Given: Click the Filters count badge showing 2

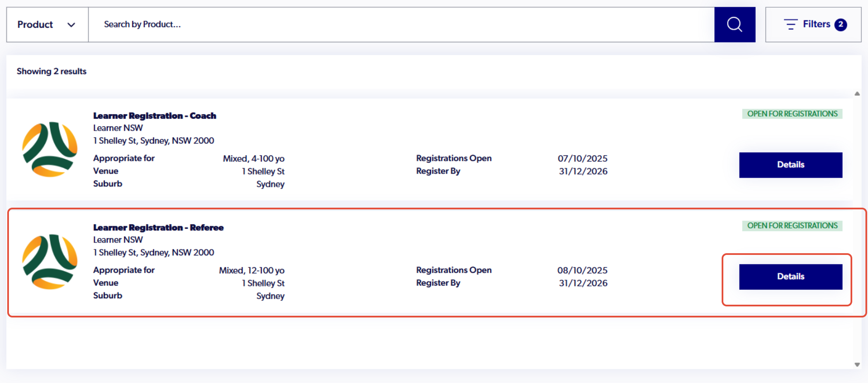Looking at the screenshot, I should pos(841,24).
